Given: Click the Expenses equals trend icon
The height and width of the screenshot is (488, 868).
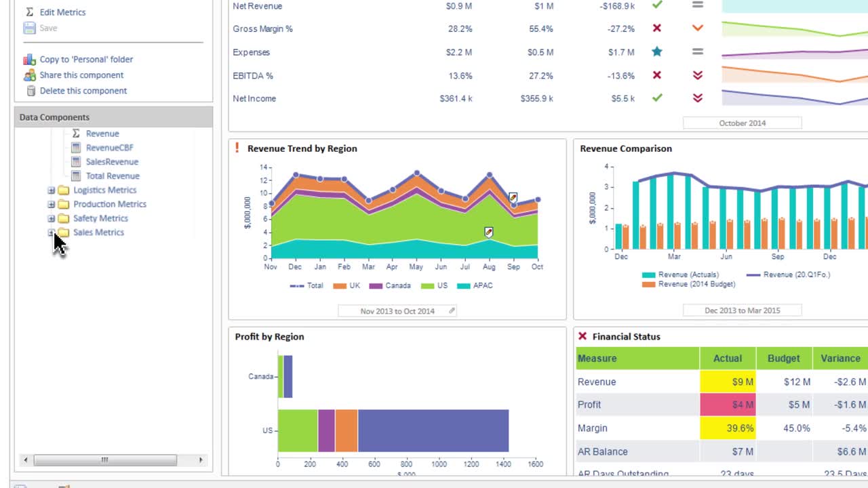Looking at the screenshot, I should [697, 52].
